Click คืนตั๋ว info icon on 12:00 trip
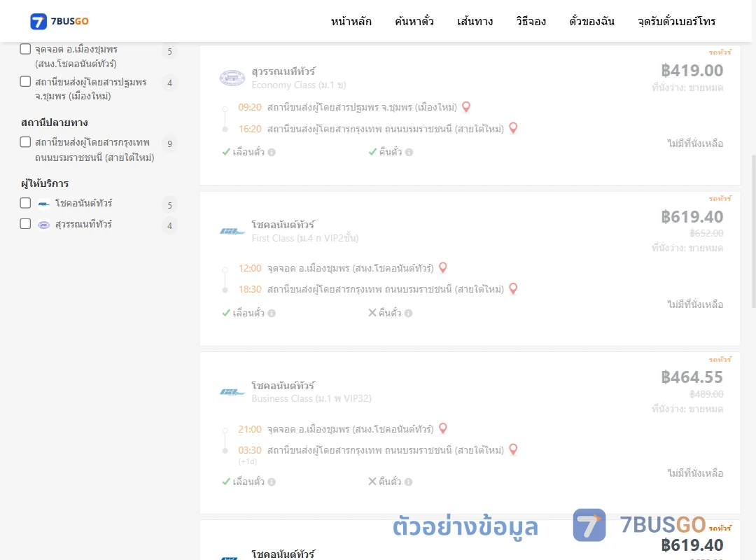Screen dimensions: 756x560 pyautogui.click(x=409, y=314)
